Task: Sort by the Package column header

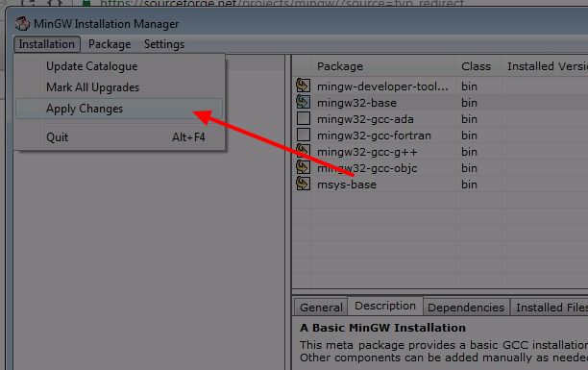Action: [x=383, y=66]
